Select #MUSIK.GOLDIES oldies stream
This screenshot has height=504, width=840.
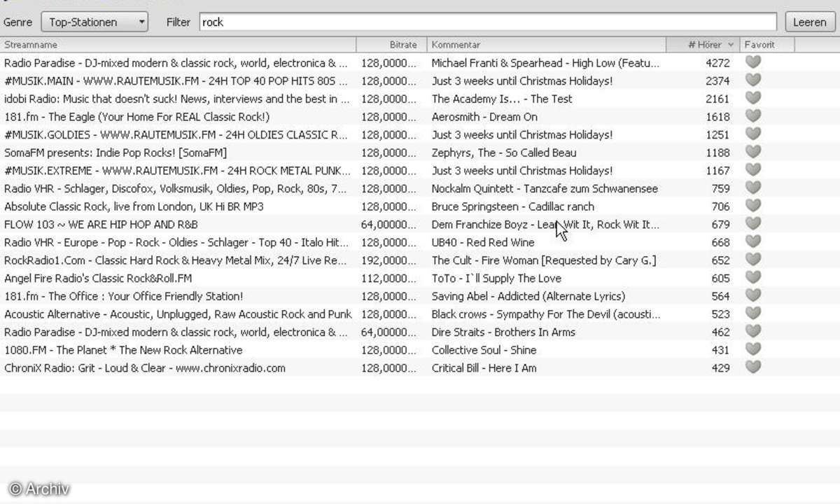pyautogui.click(x=176, y=134)
